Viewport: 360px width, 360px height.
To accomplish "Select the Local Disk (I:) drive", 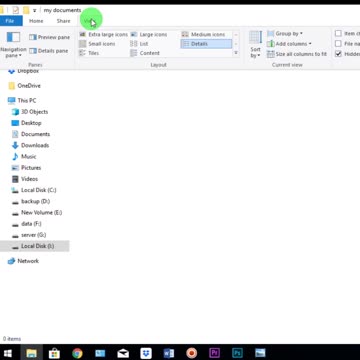I will coord(35,246).
